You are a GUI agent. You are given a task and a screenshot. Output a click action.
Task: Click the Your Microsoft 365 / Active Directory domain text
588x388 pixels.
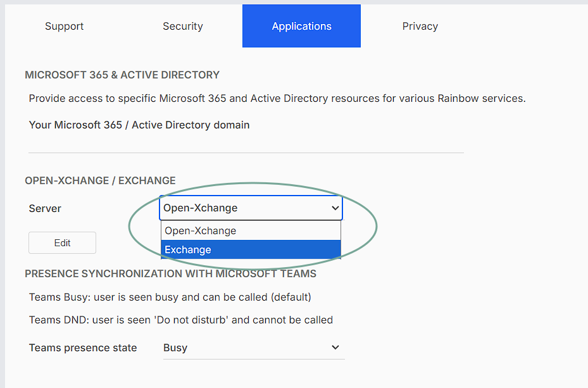(139, 125)
